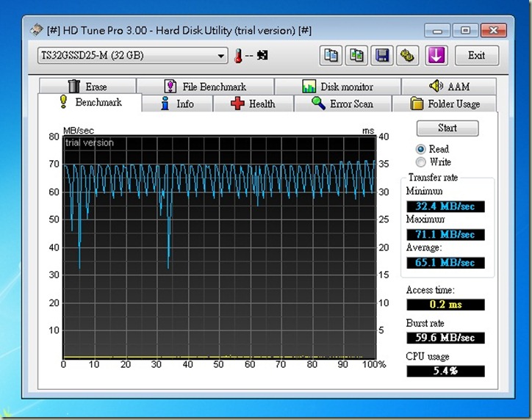
Task: Click the trash can Erase icon
Action: coord(73,86)
